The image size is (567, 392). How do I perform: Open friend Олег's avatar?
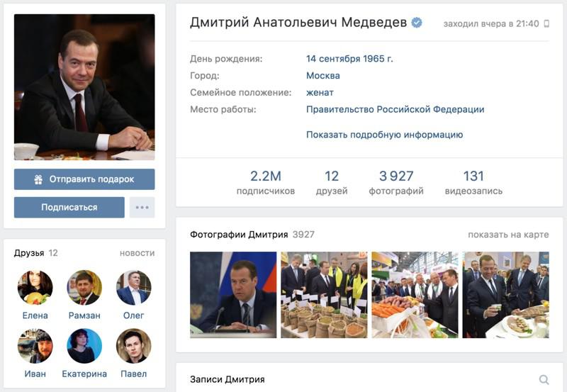133,288
